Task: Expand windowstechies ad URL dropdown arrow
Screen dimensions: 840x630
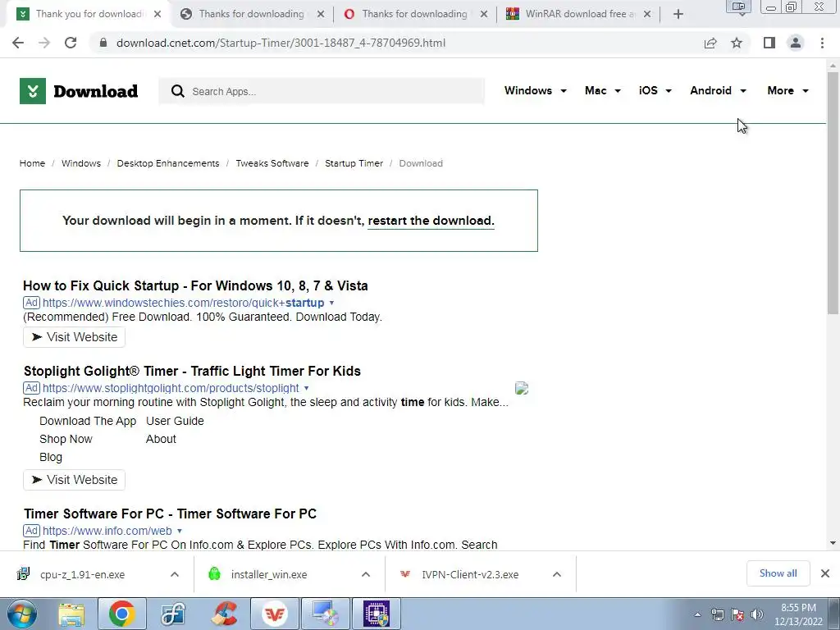Action: (x=331, y=303)
